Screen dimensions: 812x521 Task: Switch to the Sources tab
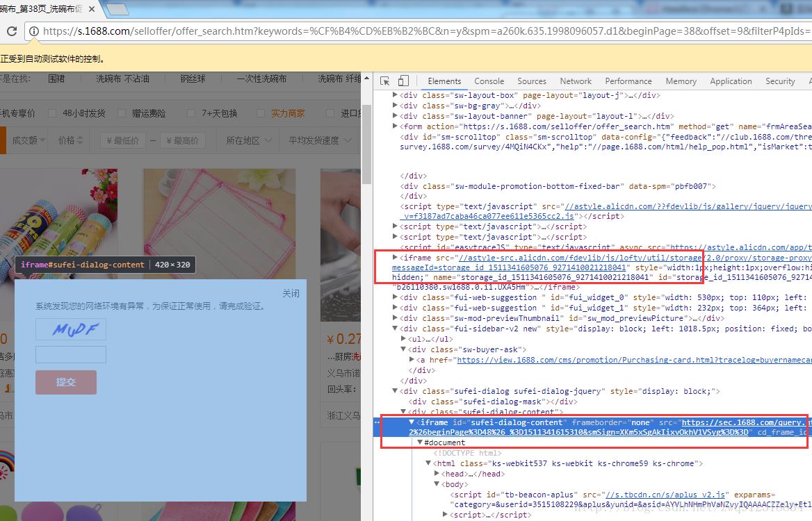point(532,81)
